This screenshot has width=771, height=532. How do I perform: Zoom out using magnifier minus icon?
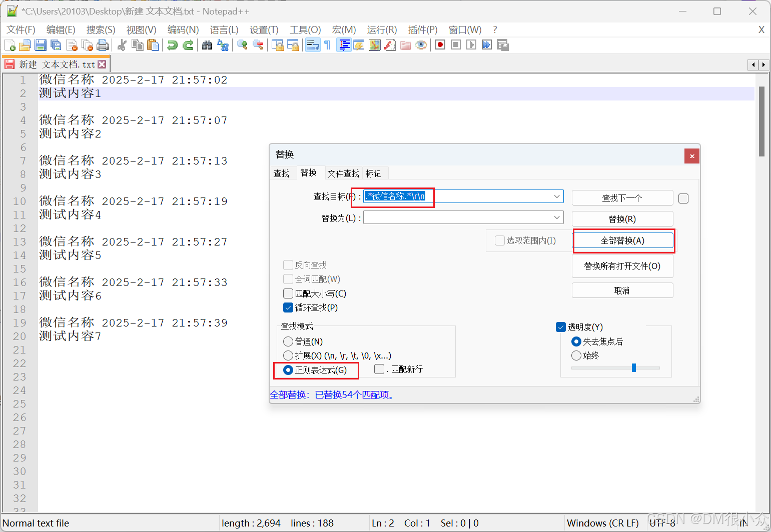pyautogui.click(x=258, y=45)
